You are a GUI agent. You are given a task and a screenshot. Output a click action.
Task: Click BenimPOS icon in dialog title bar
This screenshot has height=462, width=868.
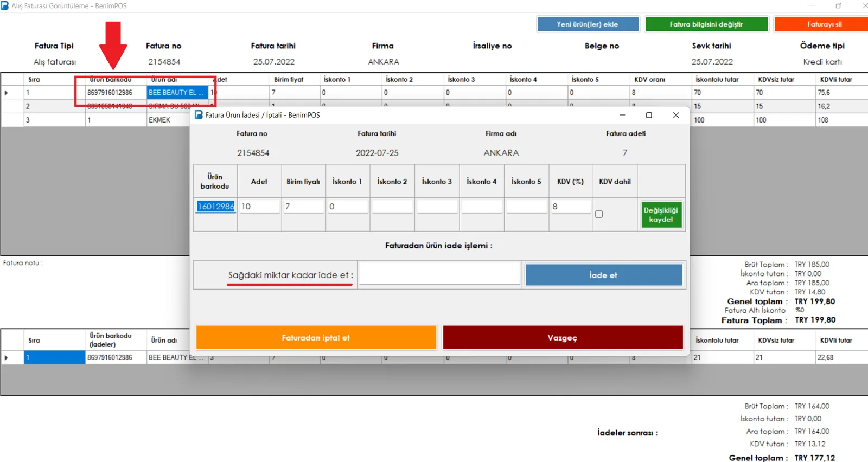[x=199, y=115]
